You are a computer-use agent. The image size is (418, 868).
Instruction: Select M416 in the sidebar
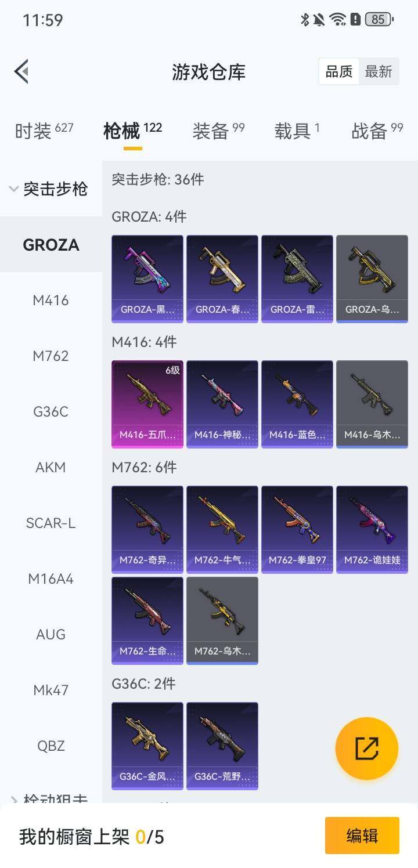click(x=51, y=300)
